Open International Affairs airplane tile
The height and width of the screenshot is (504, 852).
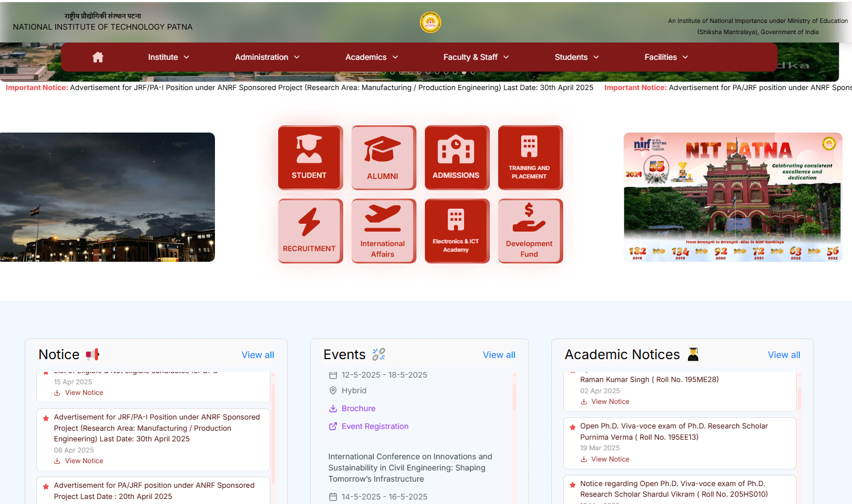383,230
